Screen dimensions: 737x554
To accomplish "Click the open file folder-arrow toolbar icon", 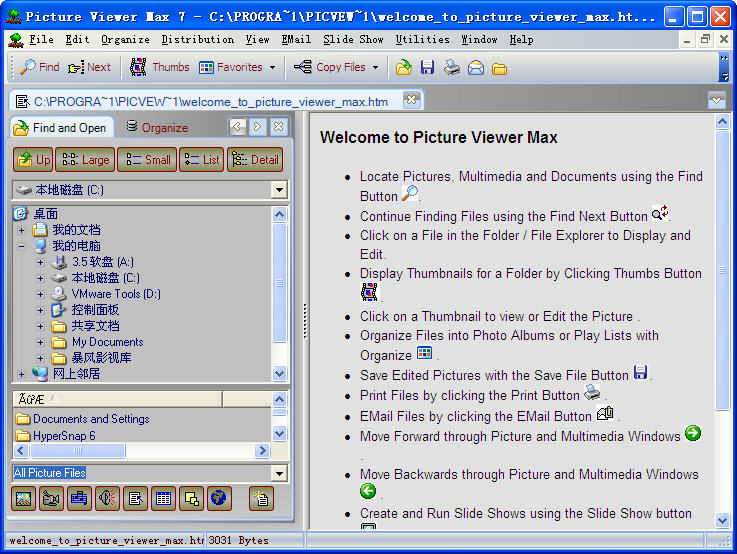I will [x=404, y=68].
